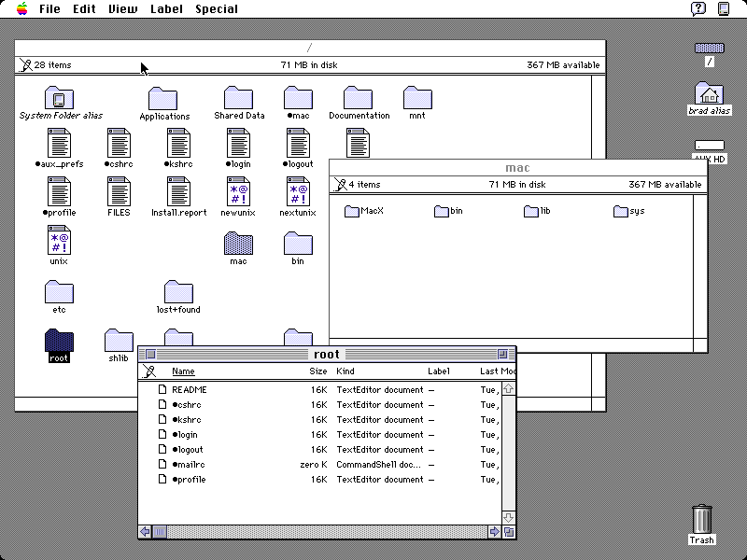Open the Label menu
This screenshot has width=747, height=560.
point(166,9)
